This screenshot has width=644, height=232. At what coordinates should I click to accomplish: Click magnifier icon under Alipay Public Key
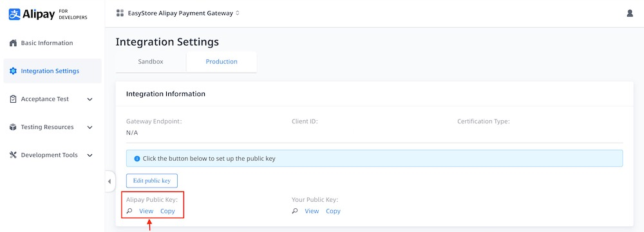point(129,211)
